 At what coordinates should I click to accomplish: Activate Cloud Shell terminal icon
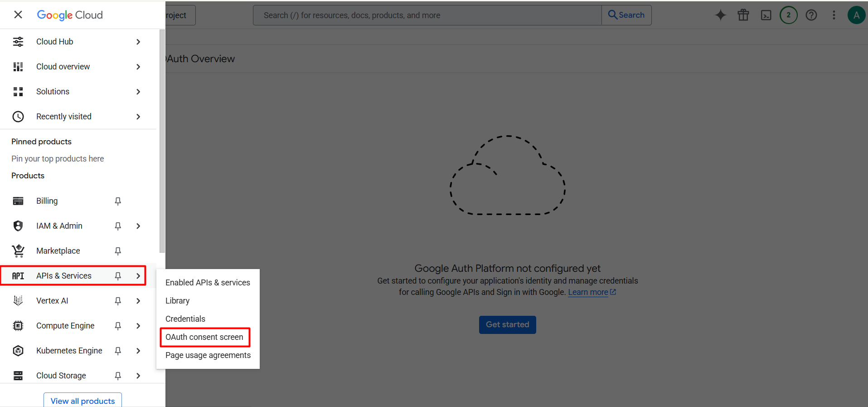pos(766,15)
